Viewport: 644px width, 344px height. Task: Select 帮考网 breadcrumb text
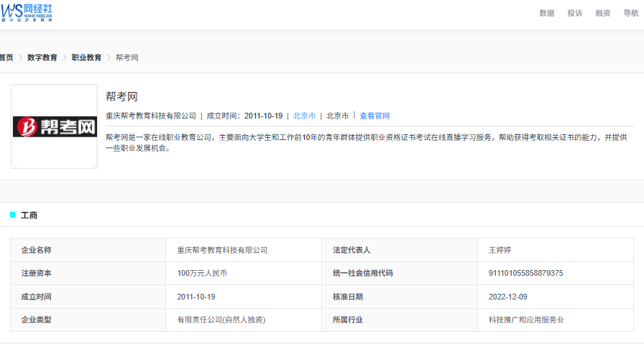127,57
